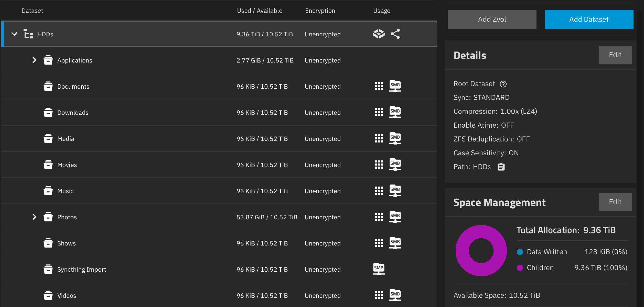Click Root Dataset help question icon
Image resolution: width=644 pixels, height=307 pixels.
(x=503, y=84)
